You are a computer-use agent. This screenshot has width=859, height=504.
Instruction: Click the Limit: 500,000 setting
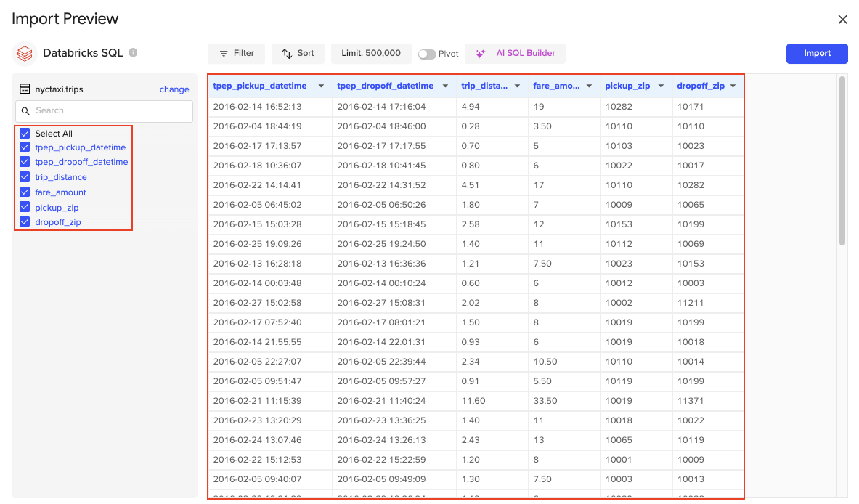(x=371, y=53)
